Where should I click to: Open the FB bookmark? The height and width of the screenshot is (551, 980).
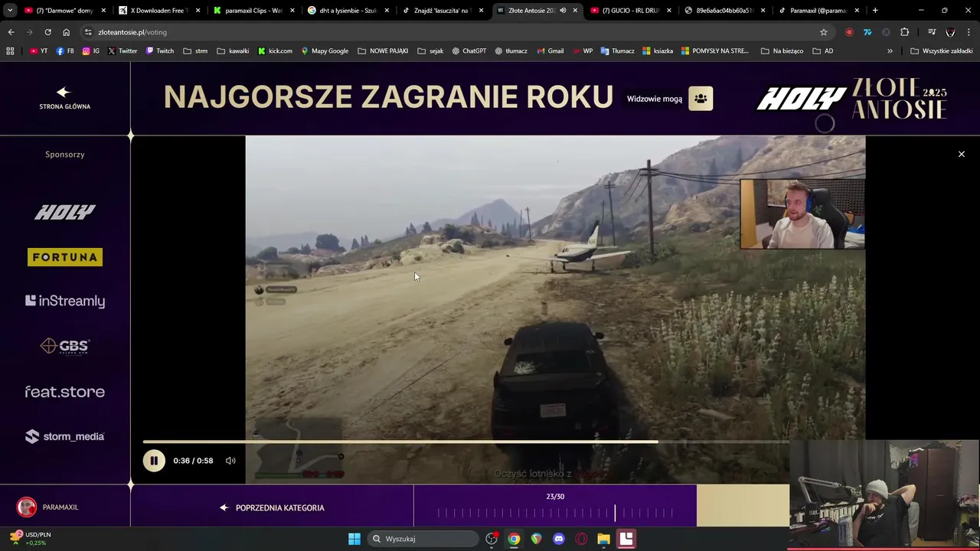coord(65,51)
